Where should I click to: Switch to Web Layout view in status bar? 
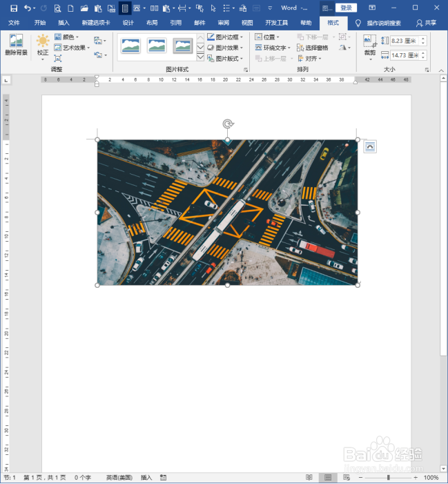click(x=347, y=477)
